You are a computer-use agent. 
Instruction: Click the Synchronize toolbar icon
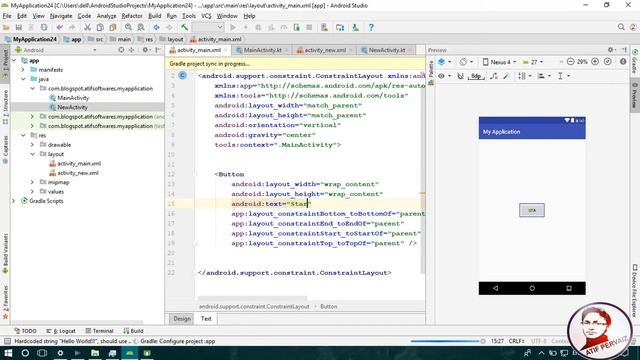pos(44,27)
